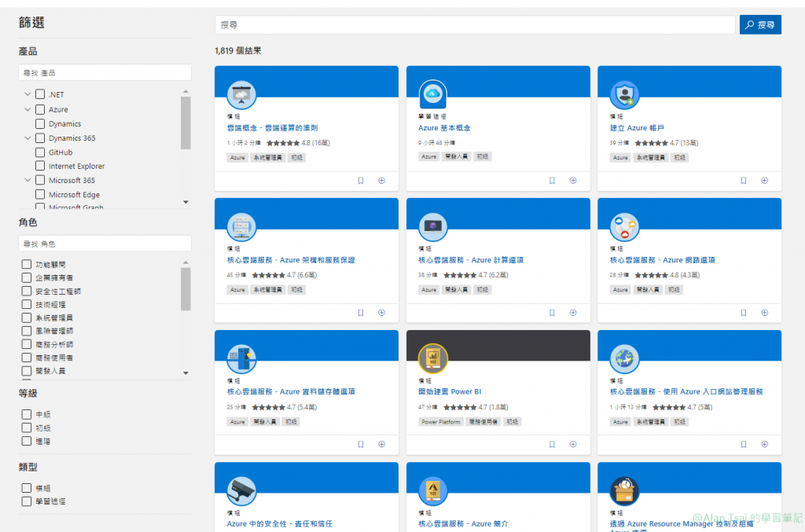
Task: Click the Power BI module badge icon
Action: [x=433, y=358]
